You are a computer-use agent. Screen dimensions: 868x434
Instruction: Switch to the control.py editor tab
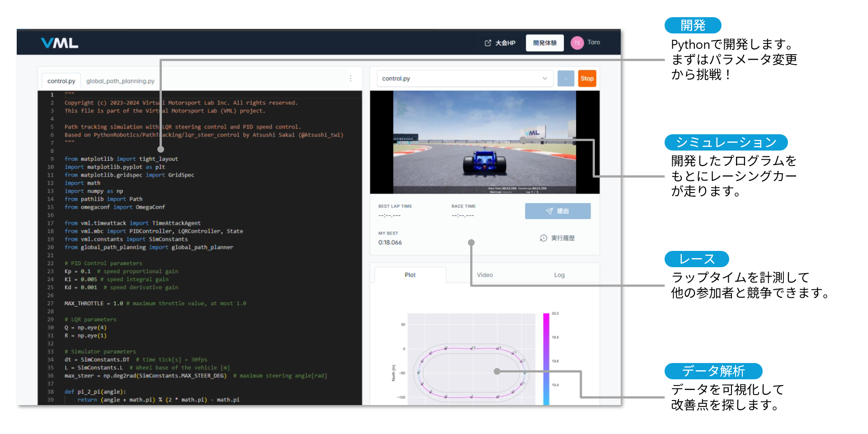(61, 81)
